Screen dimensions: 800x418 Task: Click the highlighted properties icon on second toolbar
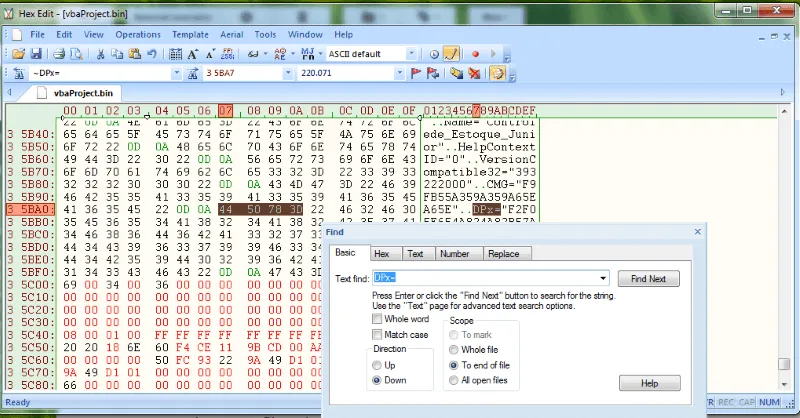pos(497,73)
